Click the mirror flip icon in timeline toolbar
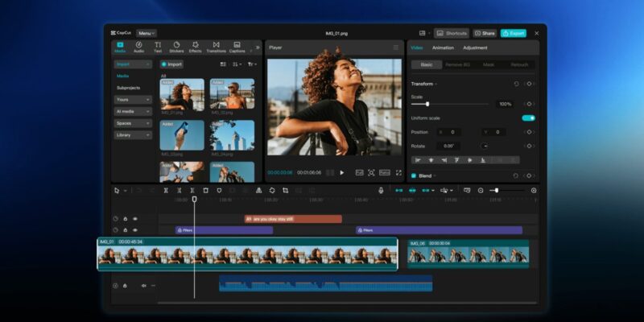This screenshot has height=322, width=644. pyautogui.click(x=258, y=191)
